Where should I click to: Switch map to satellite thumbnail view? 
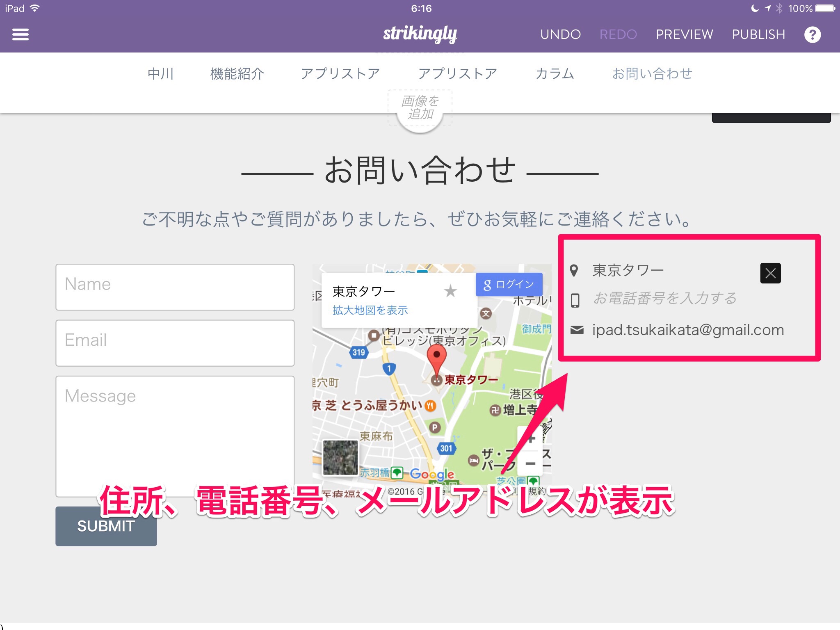(x=340, y=457)
